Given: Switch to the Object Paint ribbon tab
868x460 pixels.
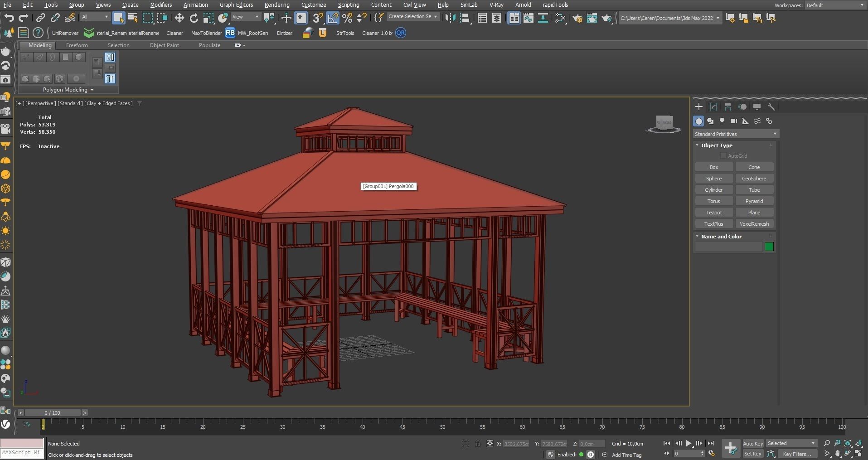Looking at the screenshot, I should coord(164,45).
